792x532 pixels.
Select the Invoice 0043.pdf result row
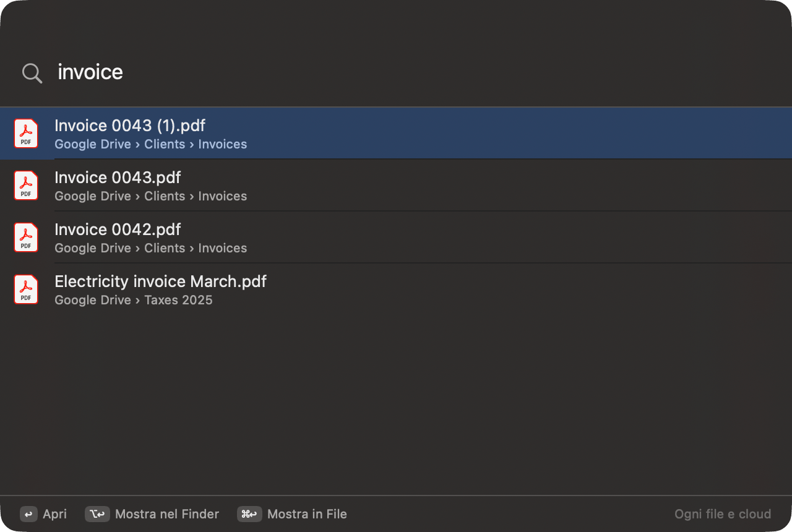(x=396, y=186)
